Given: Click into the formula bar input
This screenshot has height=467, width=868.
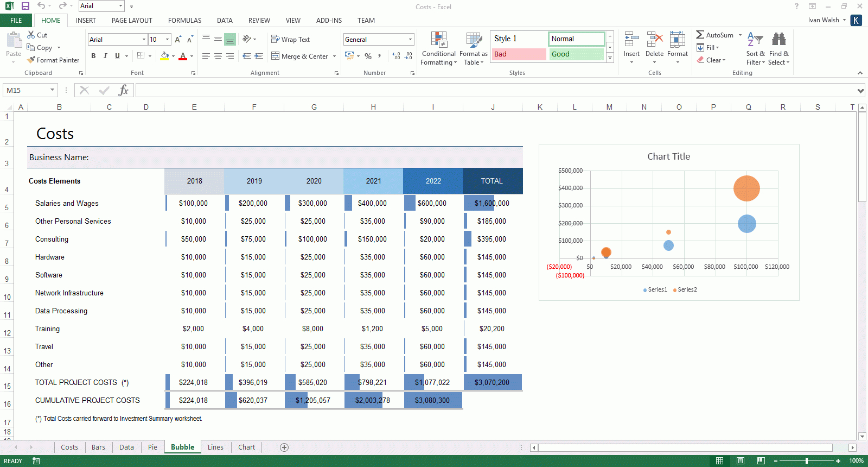Looking at the screenshot, I should coord(494,90).
